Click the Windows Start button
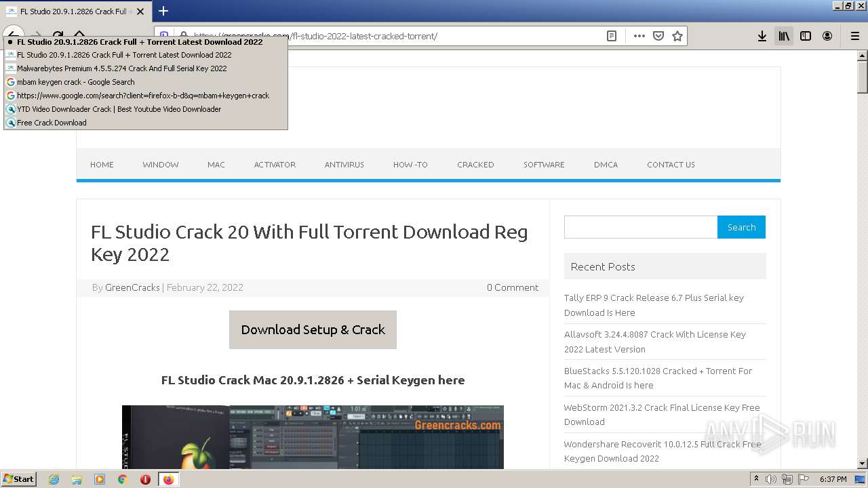 pyautogui.click(x=19, y=479)
